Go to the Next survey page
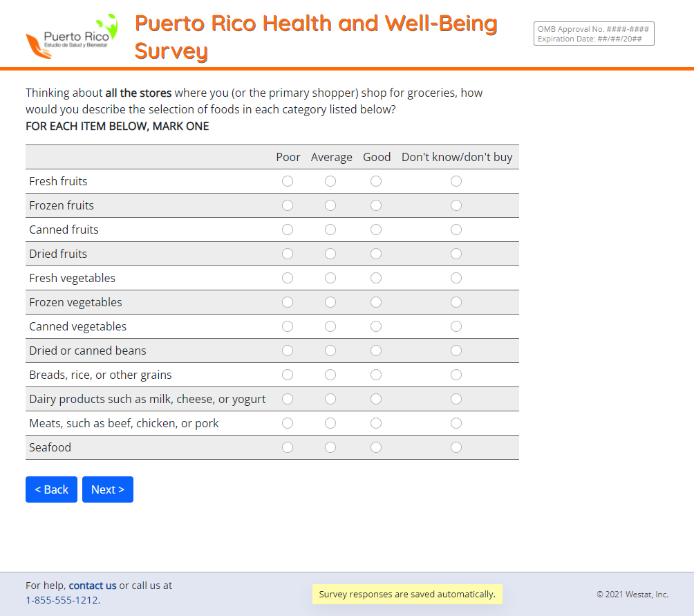Screen dimensions: 694x616 click(108, 489)
